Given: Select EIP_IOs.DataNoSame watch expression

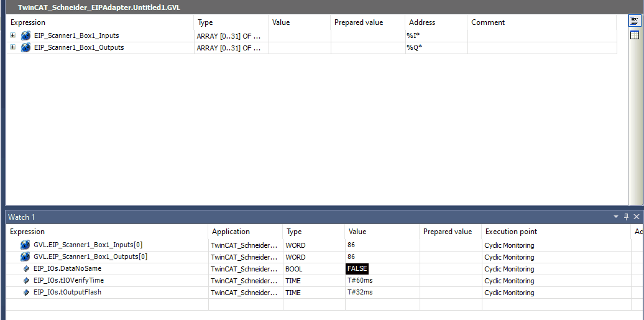Looking at the screenshot, I should (67, 268).
